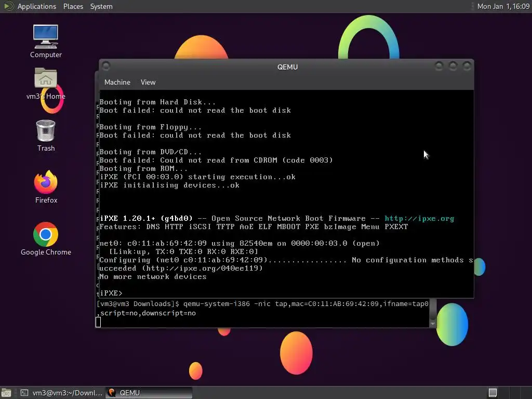Screen dimensions: 532x399
Task: Close the QEMU window
Action: click(467, 66)
